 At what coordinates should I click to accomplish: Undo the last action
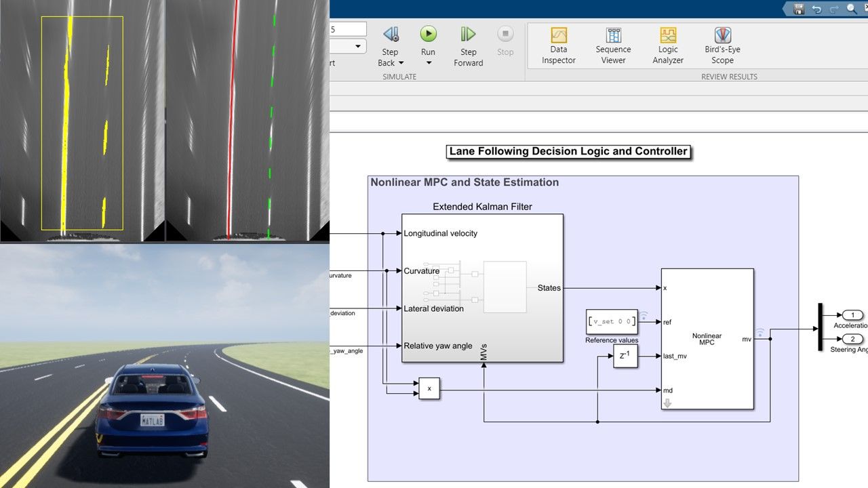click(x=816, y=9)
